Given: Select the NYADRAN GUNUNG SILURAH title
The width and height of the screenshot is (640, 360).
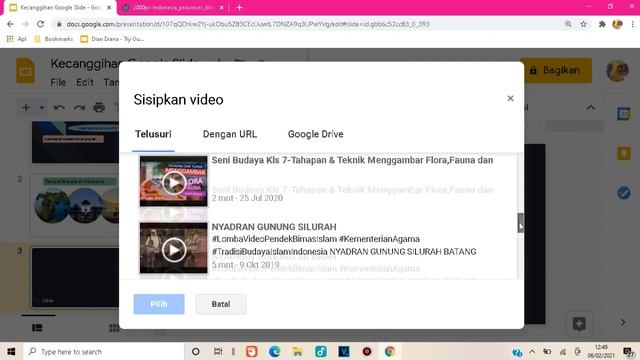Looking at the screenshot, I should tap(274, 227).
